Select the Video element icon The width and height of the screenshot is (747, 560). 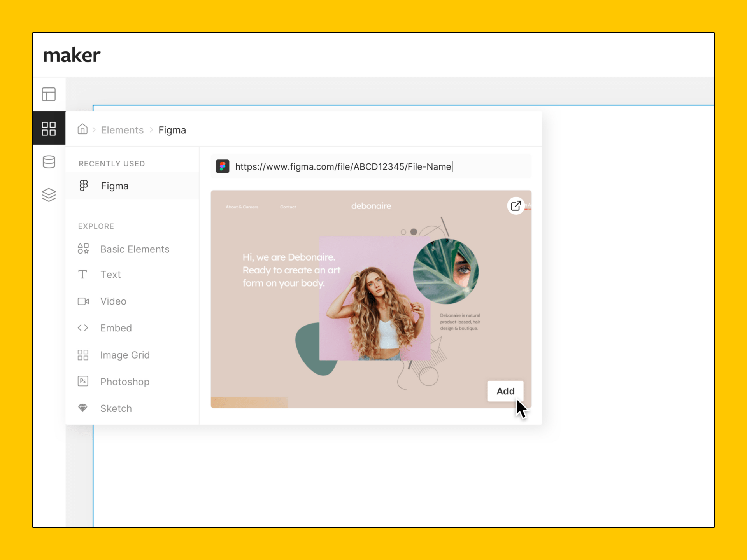[82, 301]
